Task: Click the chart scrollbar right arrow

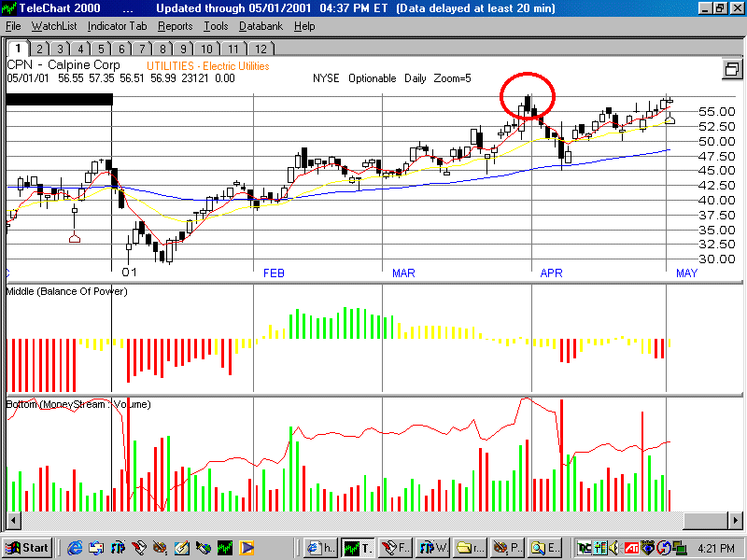Action: (x=736, y=520)
